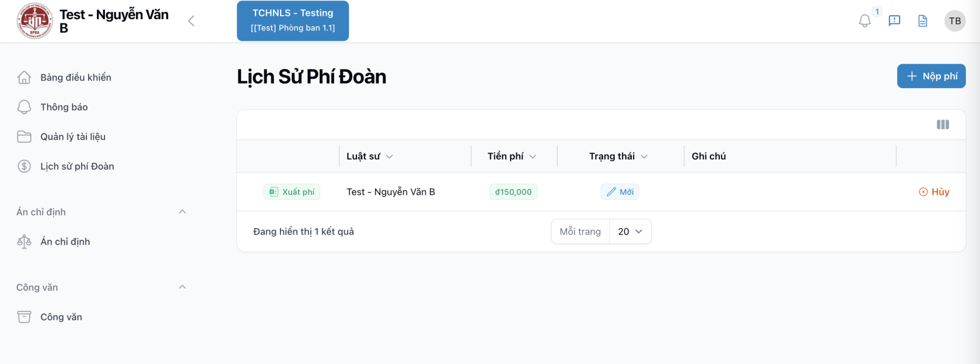The width and height of the screenshot is (980, 364).
Task: Collapse sidebar with the left chevron
Action: click(191, 21)
